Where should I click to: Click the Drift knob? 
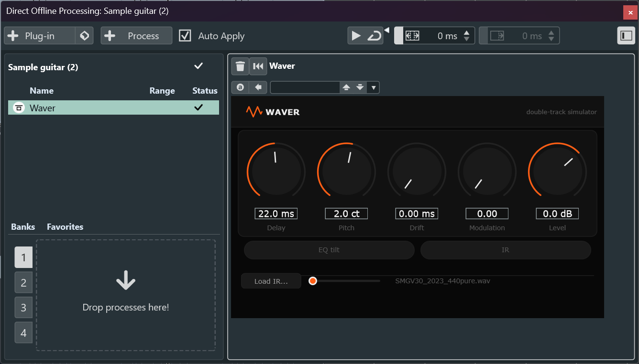tap(417, 171)
